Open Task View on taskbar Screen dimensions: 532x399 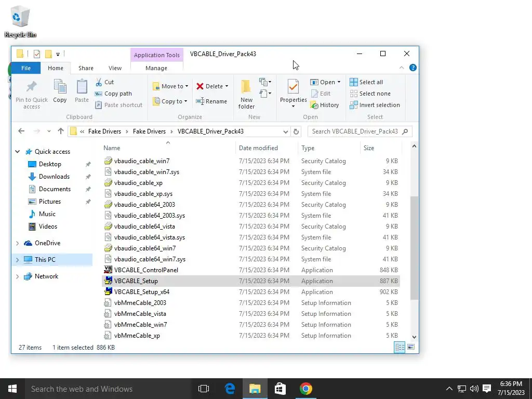(204, 389)
